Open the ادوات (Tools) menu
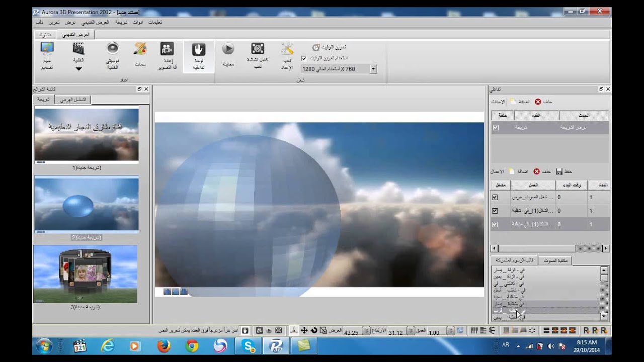The width and height of the screenshot is (644, 362). 137,22
